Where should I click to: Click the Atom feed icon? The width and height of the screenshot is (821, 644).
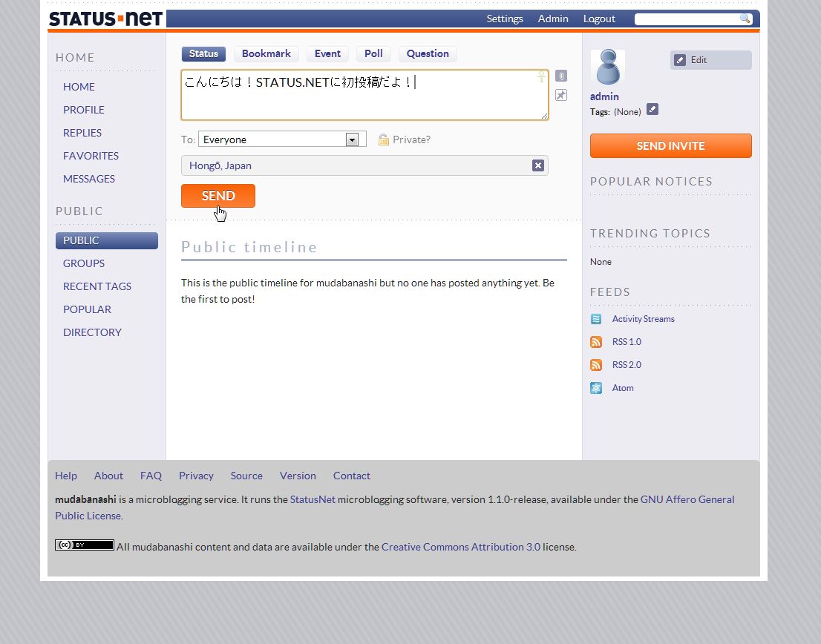tap(596, 388)
